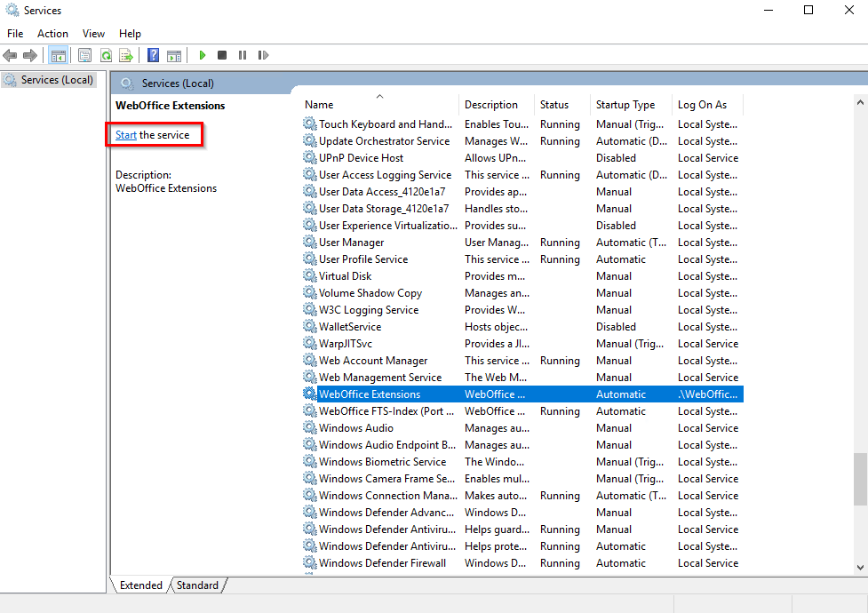This screenshot has width=868, height=613.
Task: Click the Start Service toolbar icon
Action: point(202,55)
